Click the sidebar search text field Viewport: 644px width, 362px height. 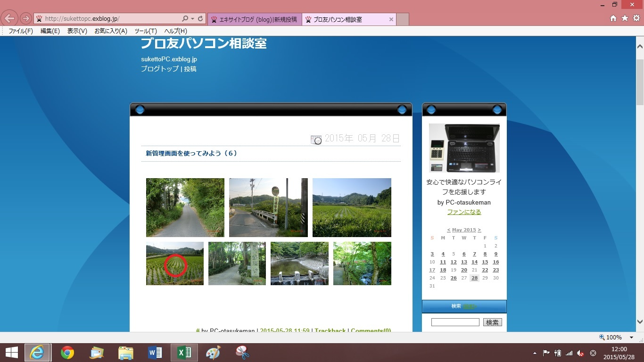[455, 322]
